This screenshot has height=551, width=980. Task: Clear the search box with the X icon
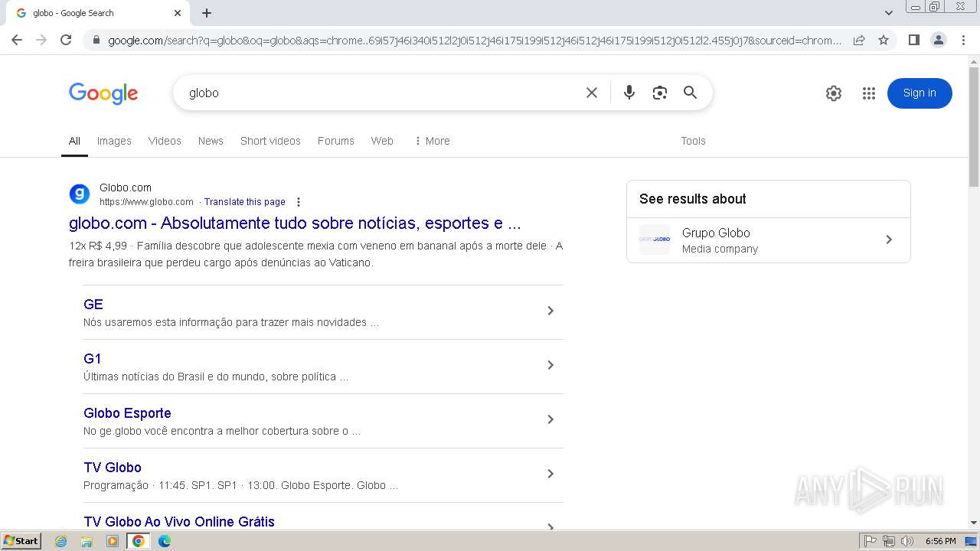coord(592,93)
